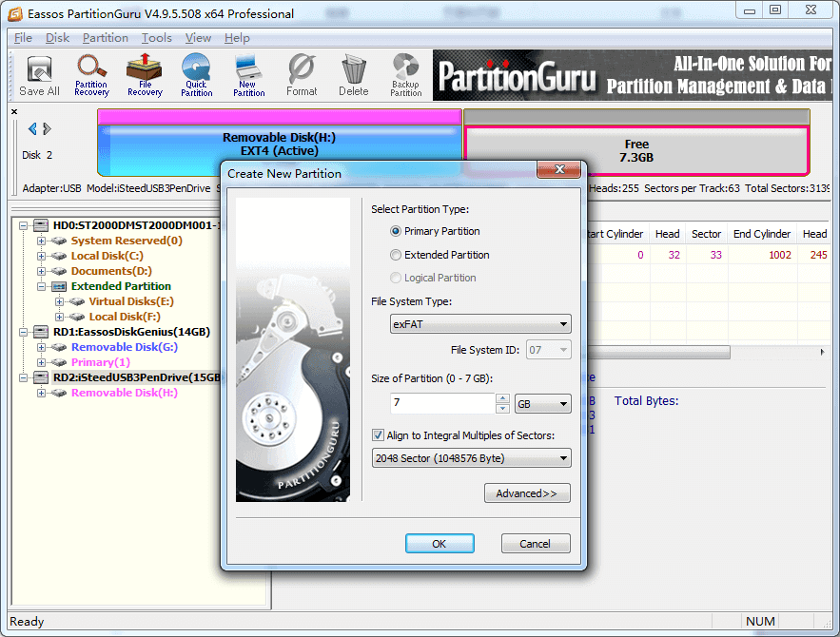Select Primary Partition radio button
The height and width of the screenshot is (637, 840).
point(396,231)
